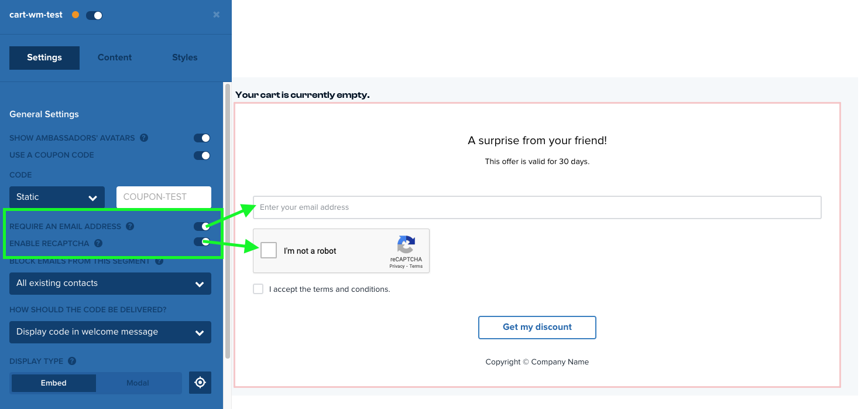Switch to the Content tab

[114, 57]
